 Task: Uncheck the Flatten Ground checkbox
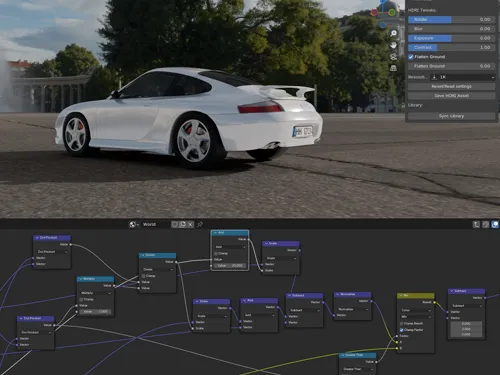(411, 57)
